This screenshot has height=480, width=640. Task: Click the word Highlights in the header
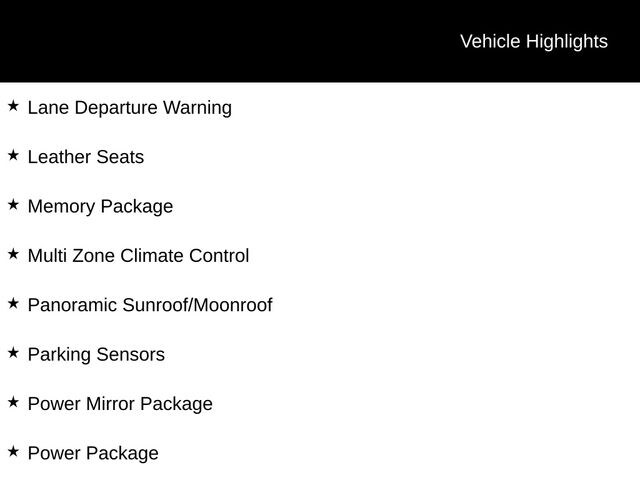click(567, 42)
